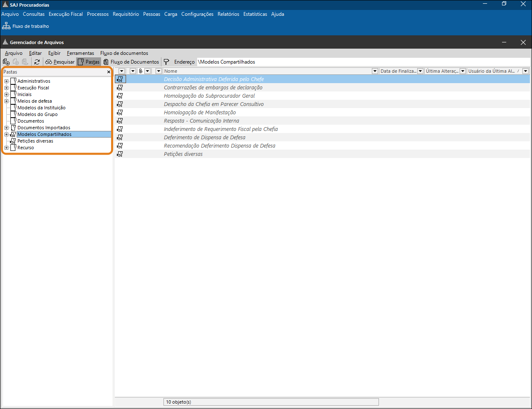Screen dimensions: 532x409
Task: Open the Data de Finalização column filter dropdown
Action: [x=420, y=71]
